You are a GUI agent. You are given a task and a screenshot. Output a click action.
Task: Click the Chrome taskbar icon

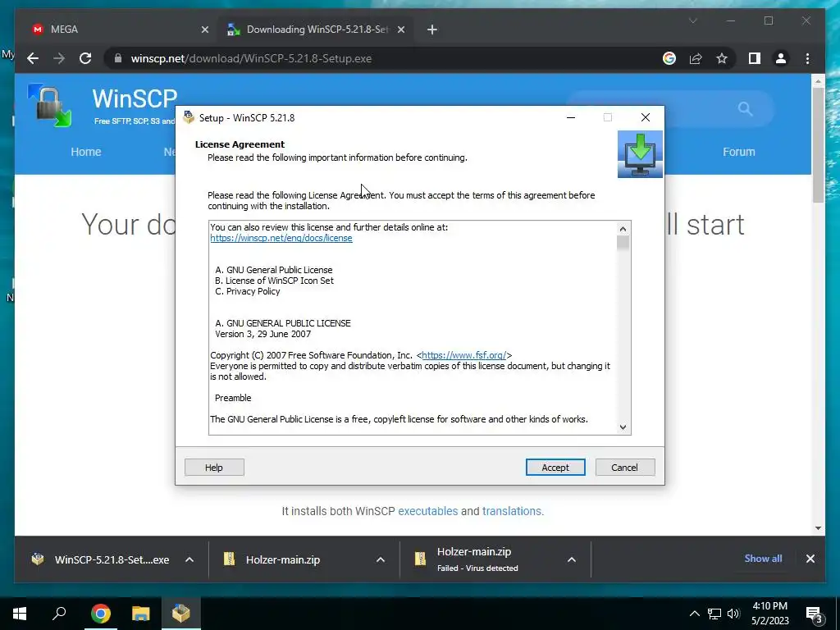[x=100, y=614]
